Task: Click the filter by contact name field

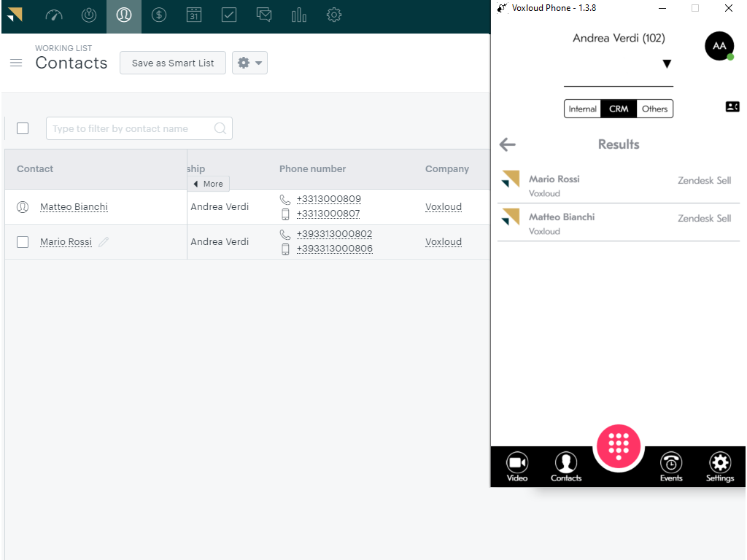Action: coord(131,128)
